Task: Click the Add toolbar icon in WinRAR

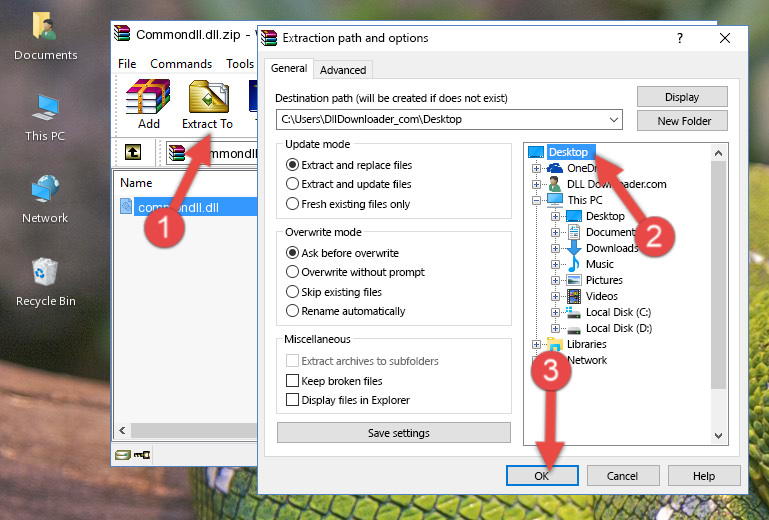Action: 148,104
